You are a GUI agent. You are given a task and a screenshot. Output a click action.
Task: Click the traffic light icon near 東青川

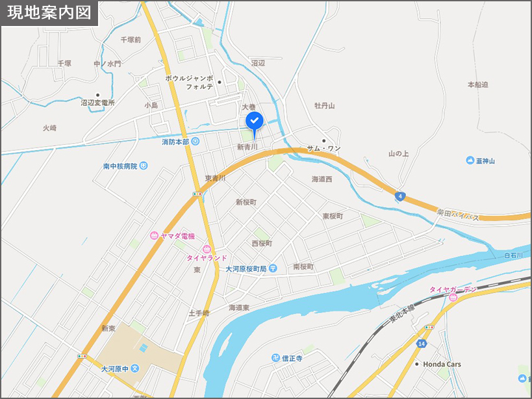click(197, 194)
